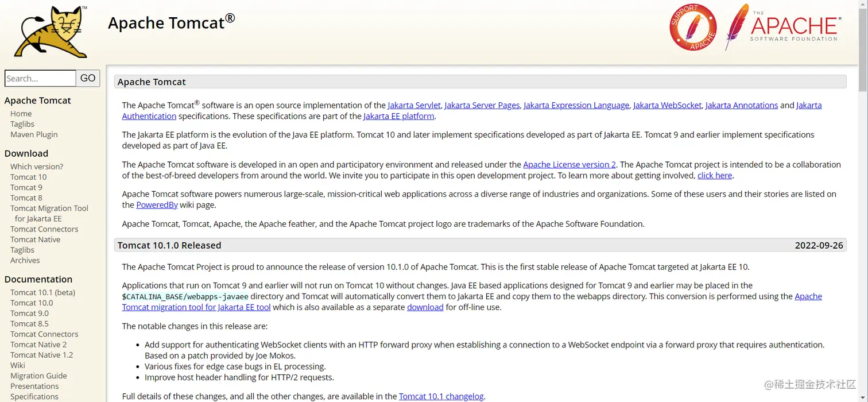
Task: Open the Home sidebar link
Action: point(21,114)
